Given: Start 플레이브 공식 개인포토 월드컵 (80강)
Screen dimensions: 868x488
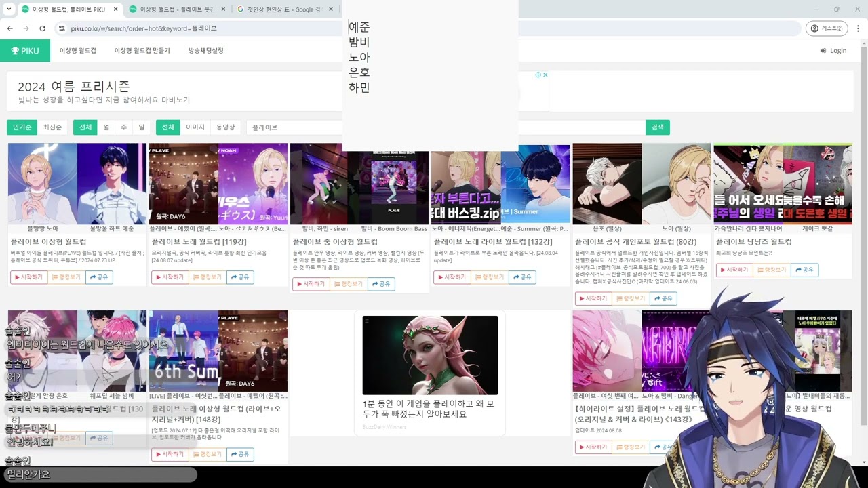Looking at the screenshot, I should tap(593, 298).
